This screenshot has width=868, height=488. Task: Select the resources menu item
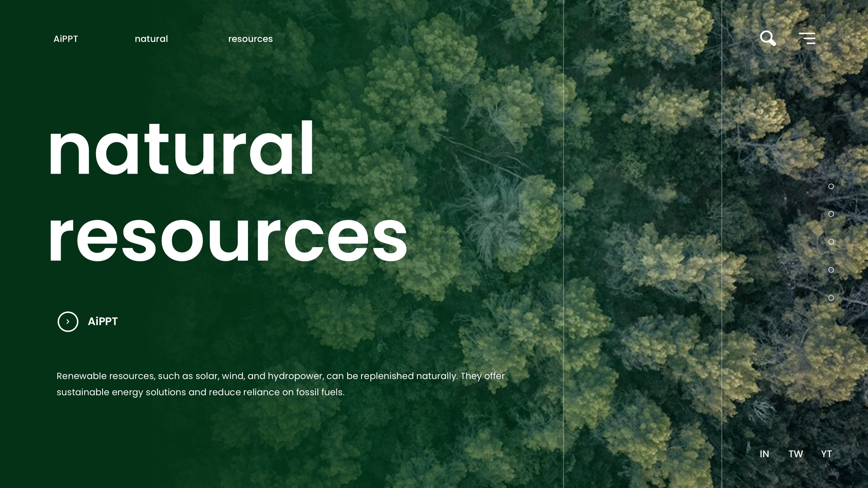point(251,38)
